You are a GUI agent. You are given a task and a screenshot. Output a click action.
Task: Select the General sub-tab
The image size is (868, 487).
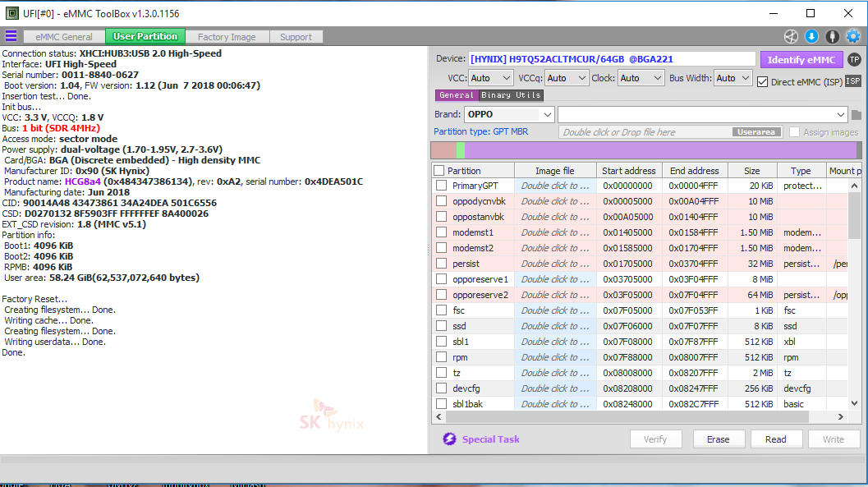click(x=457, y=95)
